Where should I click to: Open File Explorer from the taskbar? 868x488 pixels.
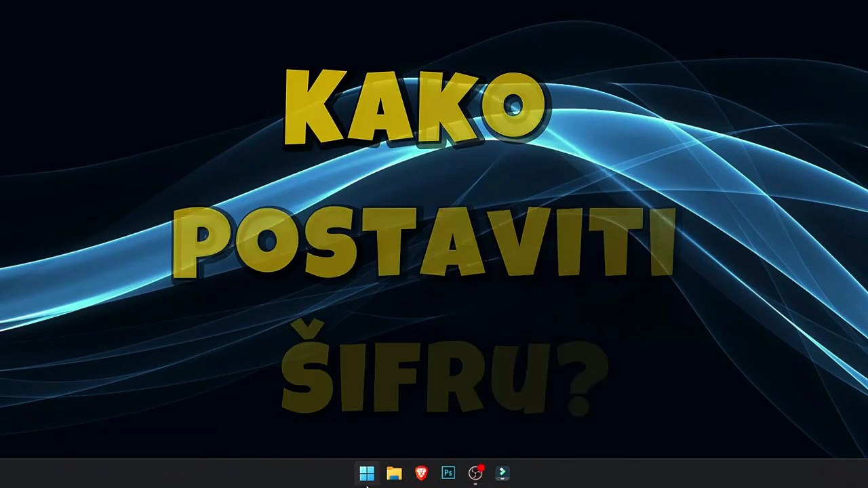[x=394, y=473]
